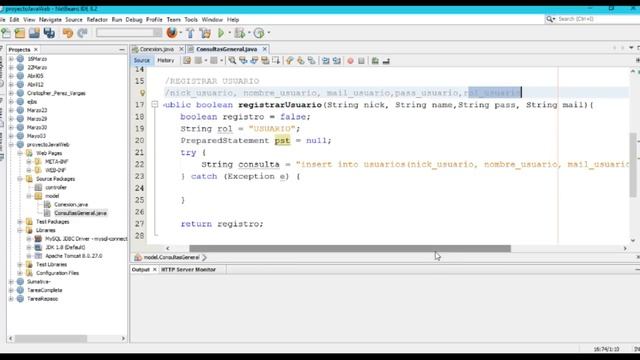
Task: Click the New File toolbar icon
Action: [x=6, y=33]
